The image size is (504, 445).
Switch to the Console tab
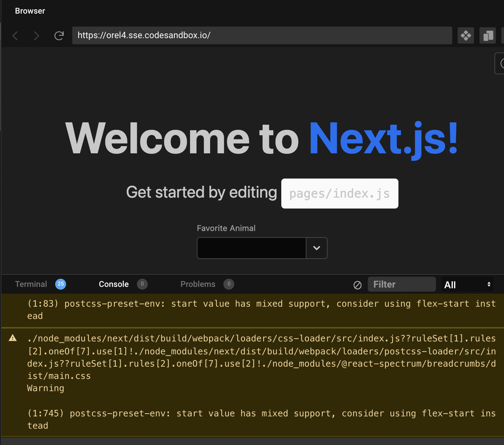pyautogui.click(x=113, y=284)
